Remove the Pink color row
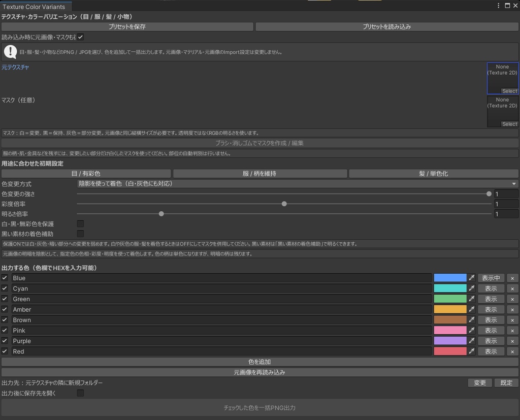520x420 pixels. tap(512, 331)
